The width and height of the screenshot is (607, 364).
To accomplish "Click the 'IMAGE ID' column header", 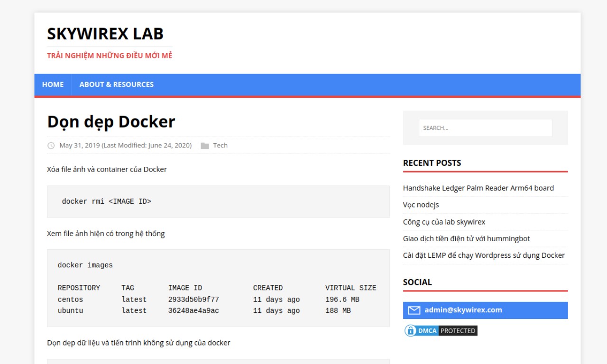I will 185,288.
